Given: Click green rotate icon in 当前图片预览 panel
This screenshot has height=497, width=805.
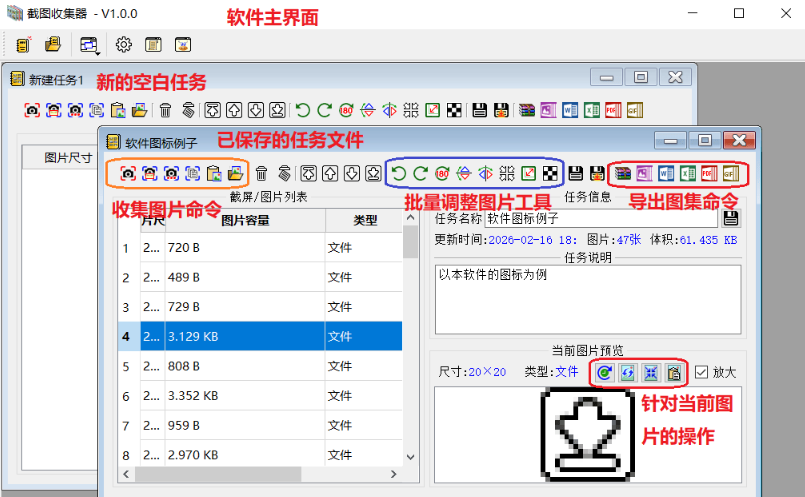Looking at the screenshot, I should pos(604,372).
